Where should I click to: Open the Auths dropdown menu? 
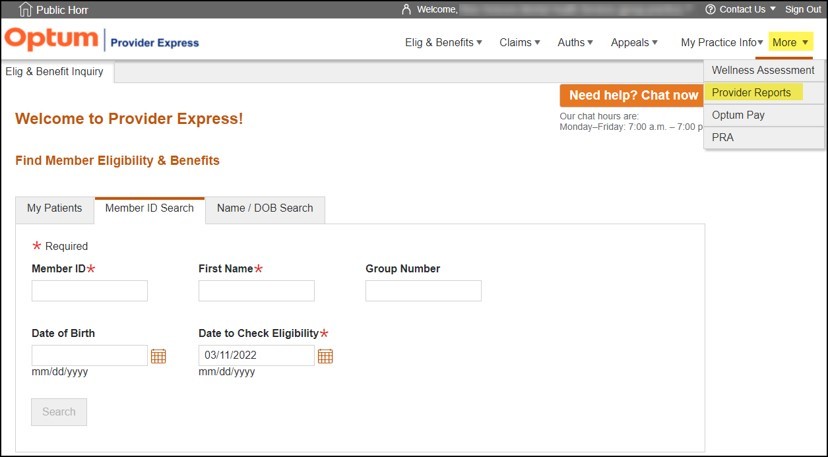coord(575,43)
